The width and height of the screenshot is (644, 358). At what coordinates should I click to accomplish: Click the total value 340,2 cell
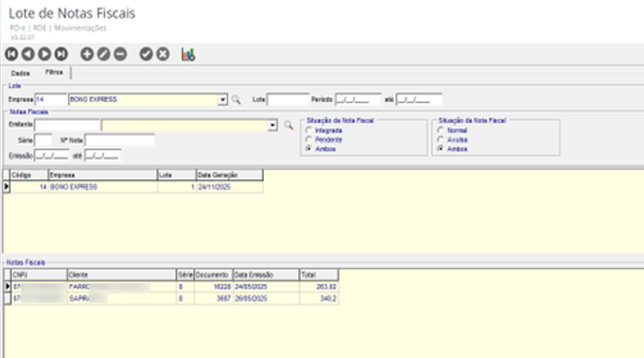319,298
